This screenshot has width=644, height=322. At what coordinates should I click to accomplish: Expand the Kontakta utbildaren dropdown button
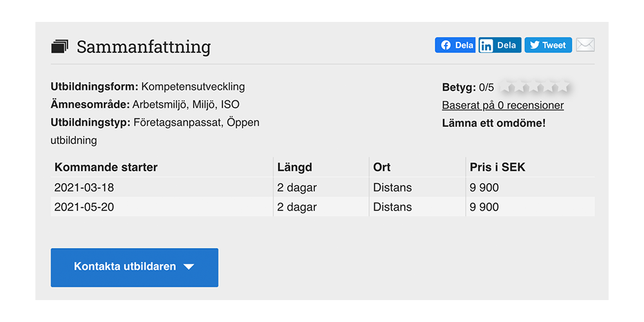point(135,267)
